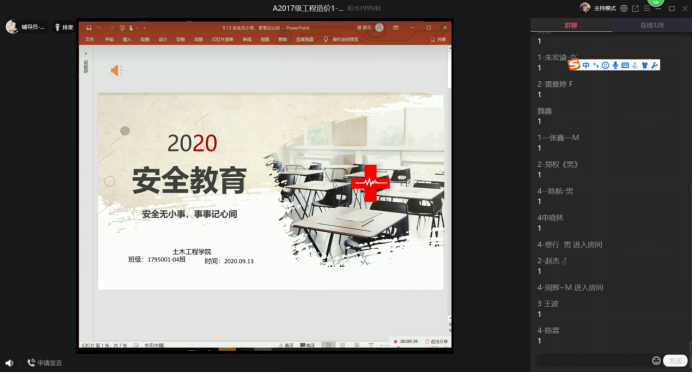The width and height of the screenshot is (693, 373).
Task: Send the chat message with 发送 button
Action: [675, 361]
